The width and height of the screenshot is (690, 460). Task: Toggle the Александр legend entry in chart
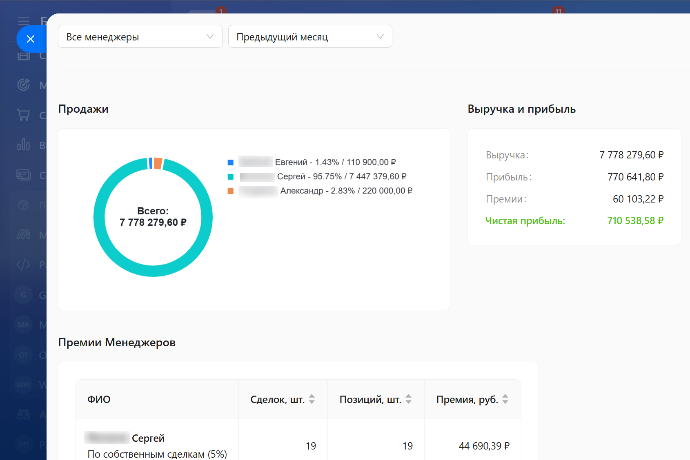320,190
